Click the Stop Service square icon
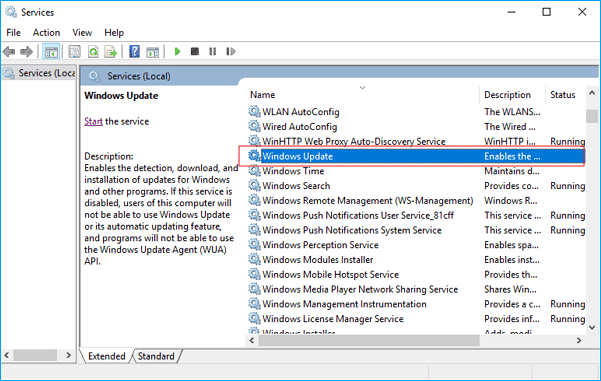The image size is (601, 381). (x=195, y=51)
